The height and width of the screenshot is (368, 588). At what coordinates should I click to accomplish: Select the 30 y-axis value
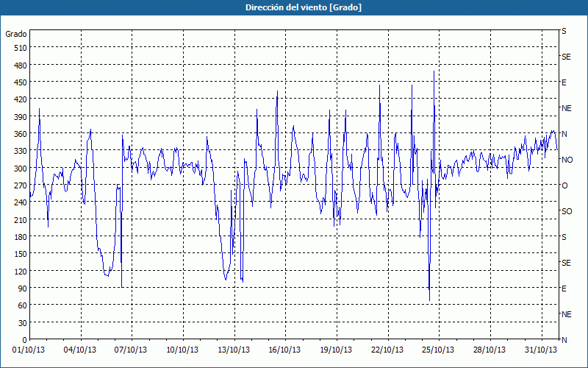[23, 323]
